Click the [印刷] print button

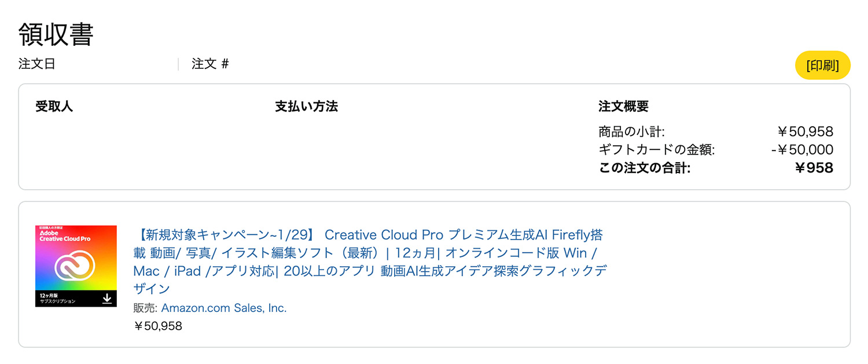(x=822, y=65)
